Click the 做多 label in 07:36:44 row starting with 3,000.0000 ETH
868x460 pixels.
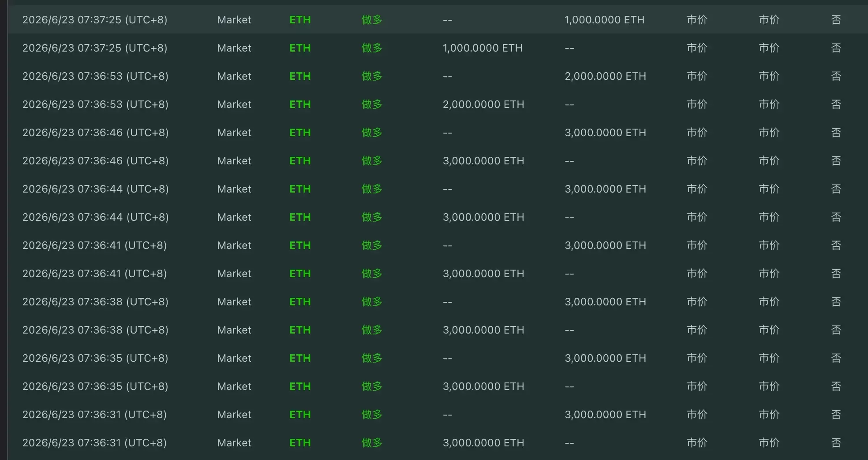372,217
